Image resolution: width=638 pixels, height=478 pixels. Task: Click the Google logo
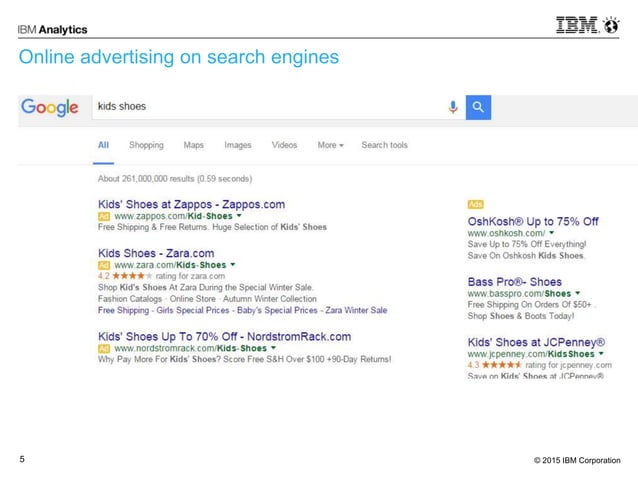click(51, 107)
